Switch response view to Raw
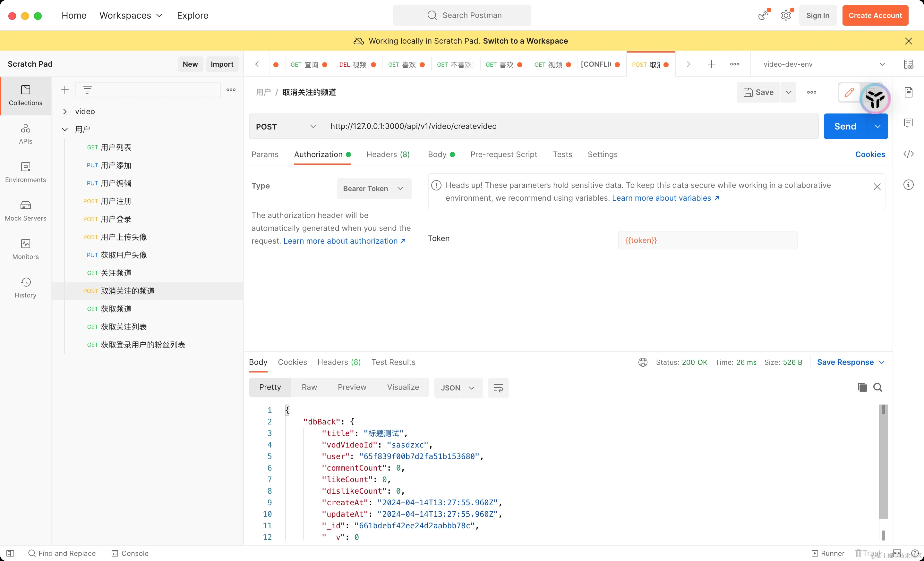The height and width of the screenshot is (561, 924). pyautogui.click(x=309, y=387)
